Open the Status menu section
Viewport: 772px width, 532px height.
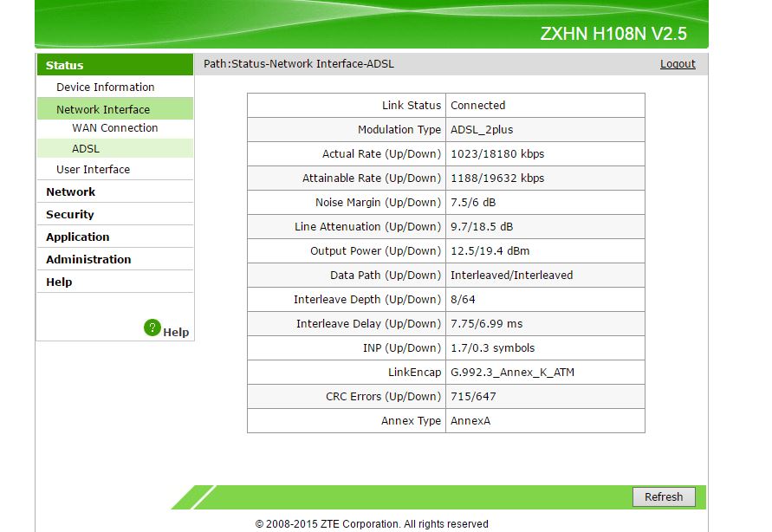pos(115,65)
